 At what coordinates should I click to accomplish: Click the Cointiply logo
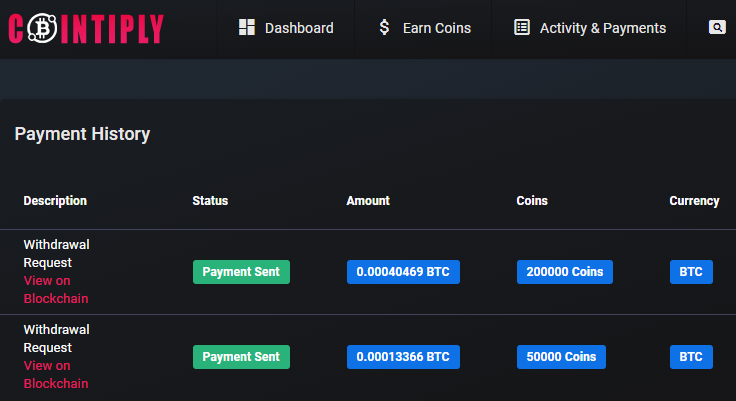86,28
